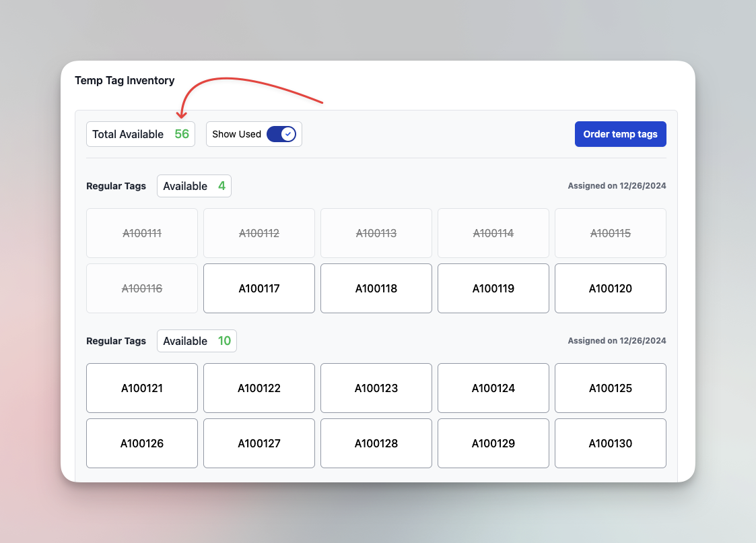The image size is (756, 543).
Task: Click the Order temp tags button
Action: click(620, 133)
